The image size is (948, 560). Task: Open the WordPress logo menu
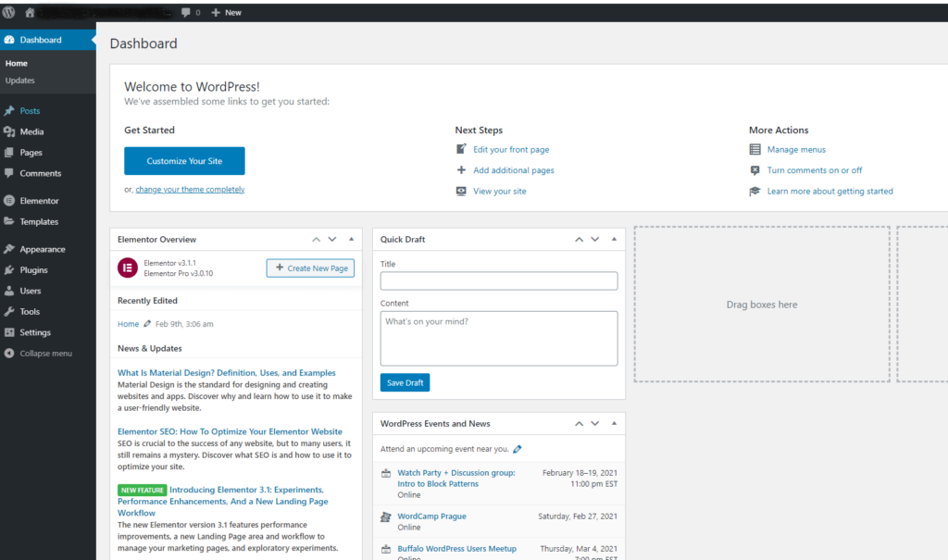tap(8, 12)
